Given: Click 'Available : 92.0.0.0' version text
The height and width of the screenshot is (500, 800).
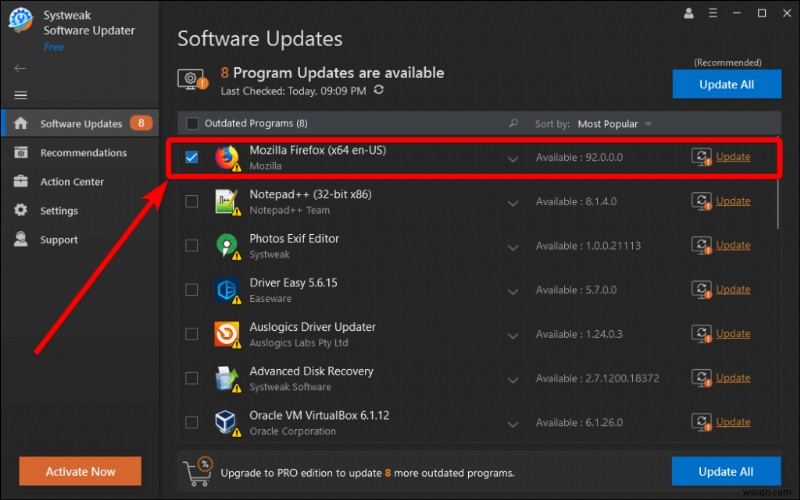Looking at the screenshot, I should (579, 158).
